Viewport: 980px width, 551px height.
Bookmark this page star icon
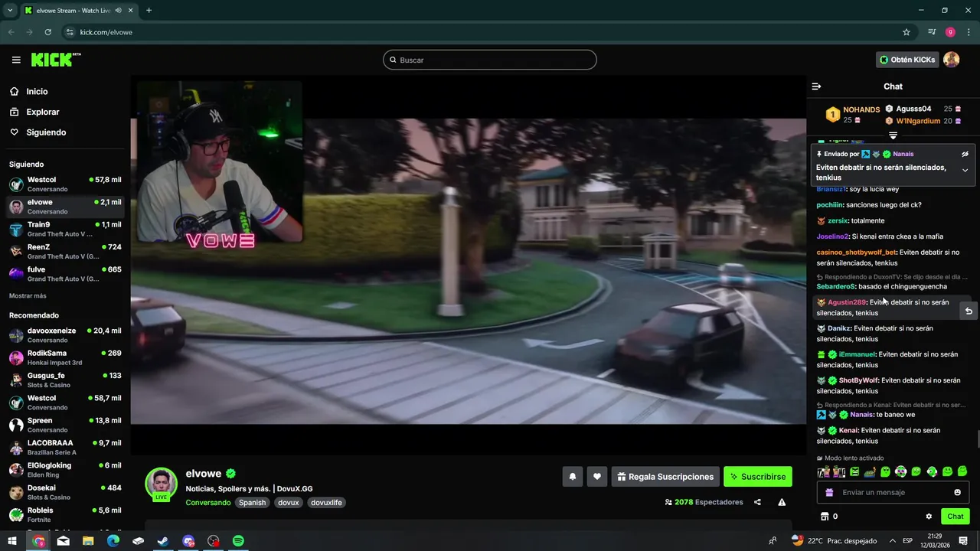[x=906, y=32]
